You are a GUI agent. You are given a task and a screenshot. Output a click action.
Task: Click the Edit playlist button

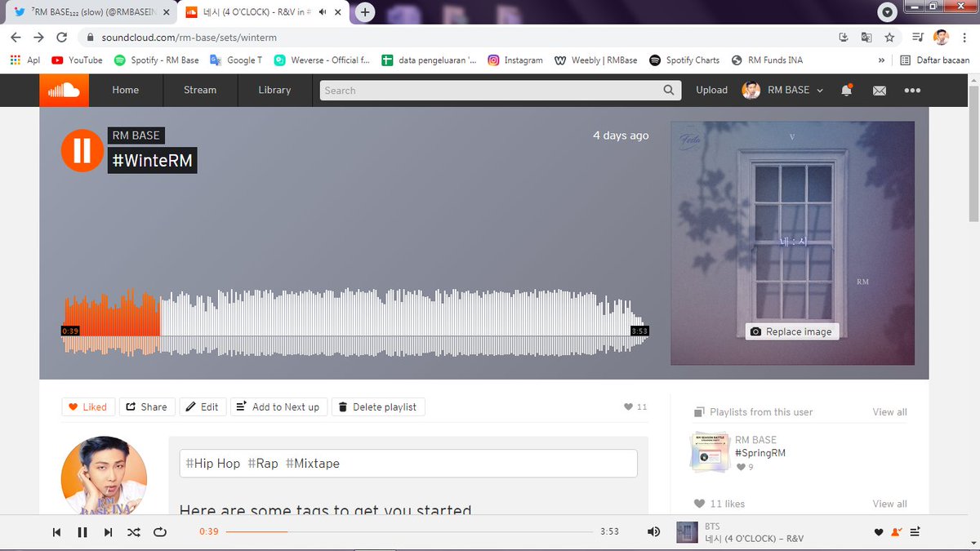203,407
